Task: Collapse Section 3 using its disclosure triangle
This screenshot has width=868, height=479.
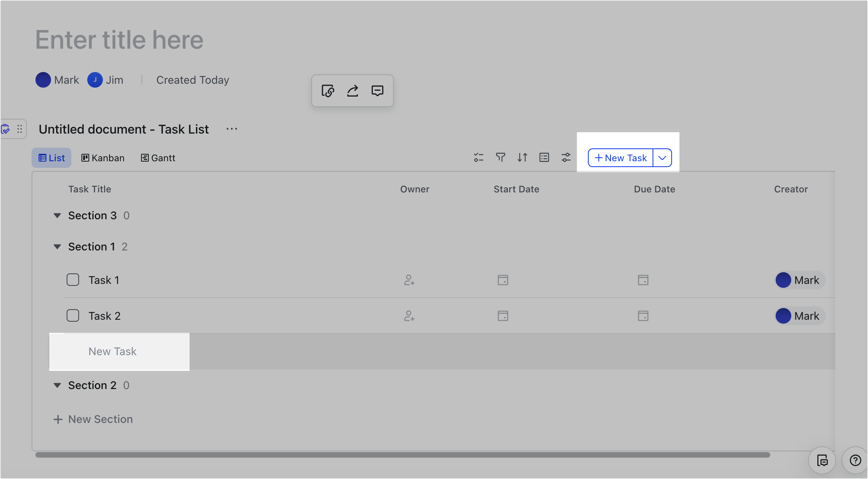Action: tap(57, 215)
